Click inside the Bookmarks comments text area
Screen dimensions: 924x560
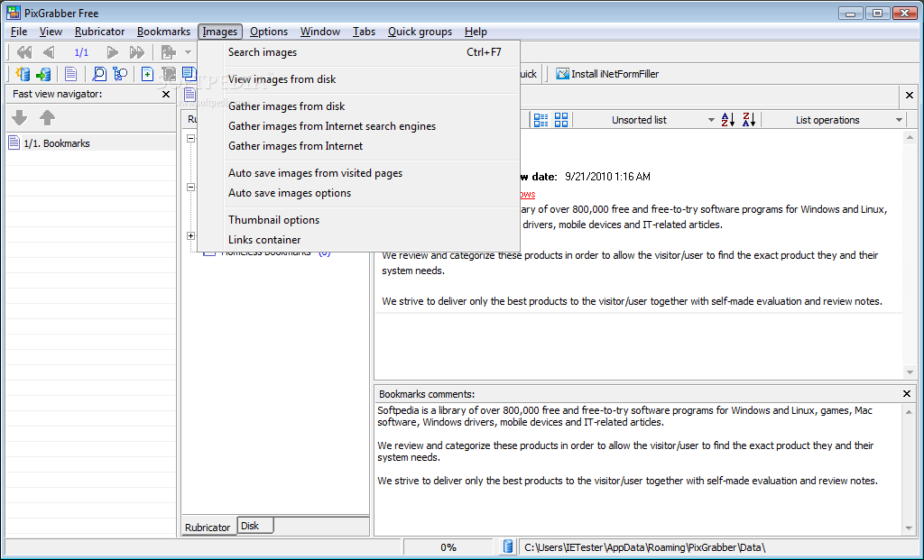pos(638,469)
